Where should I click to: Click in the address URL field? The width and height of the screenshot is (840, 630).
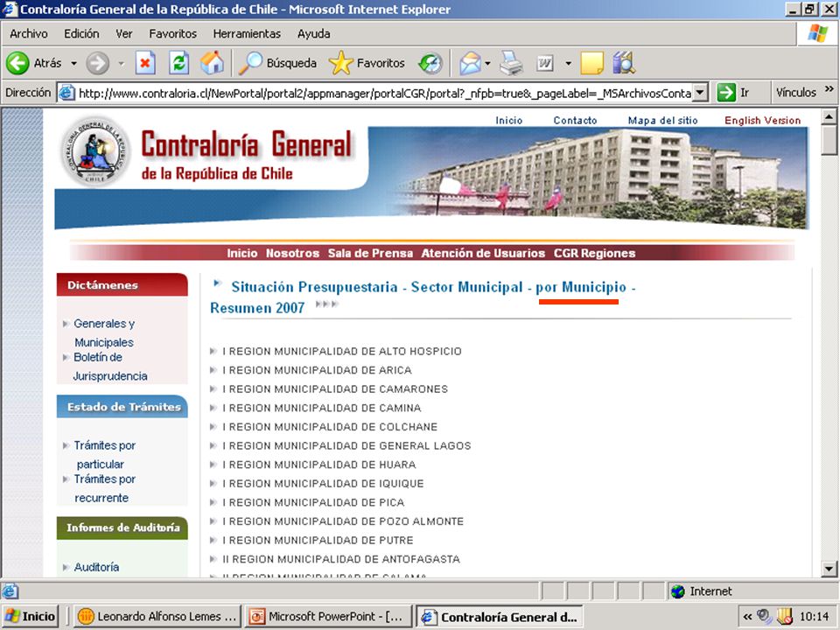(x=385, y=94)
